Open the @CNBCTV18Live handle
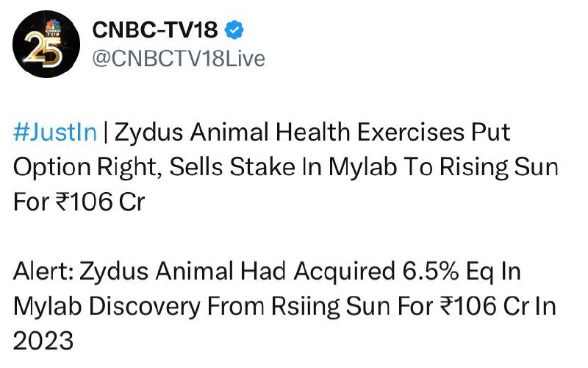The width and height of the screenshot is (588, 368). tap(179, 59)
